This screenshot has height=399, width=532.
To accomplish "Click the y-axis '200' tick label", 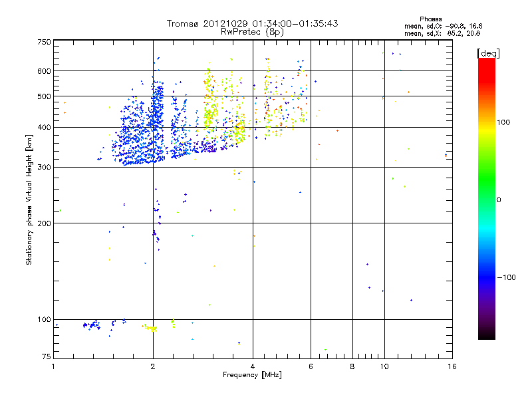I will (x=45, y=223).
